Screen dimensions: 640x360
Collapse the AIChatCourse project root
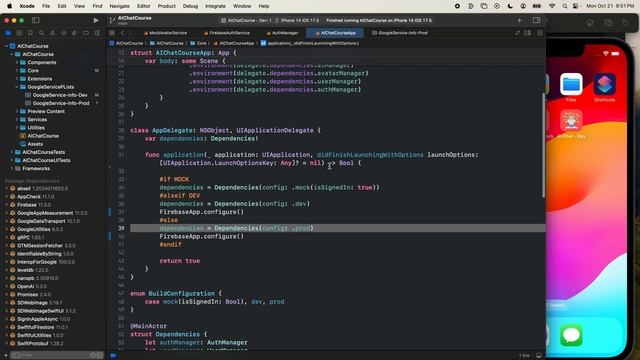pyautogui.click(x=6, y=46)
